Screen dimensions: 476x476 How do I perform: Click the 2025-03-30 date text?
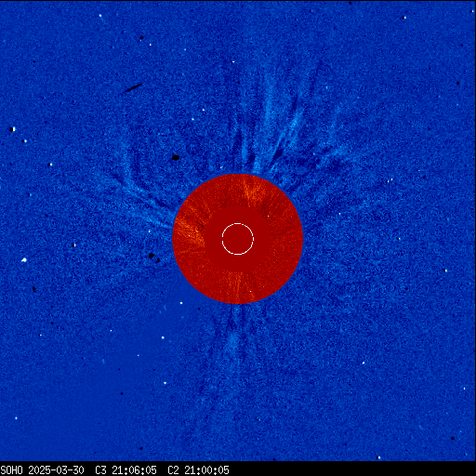[56, 470]
